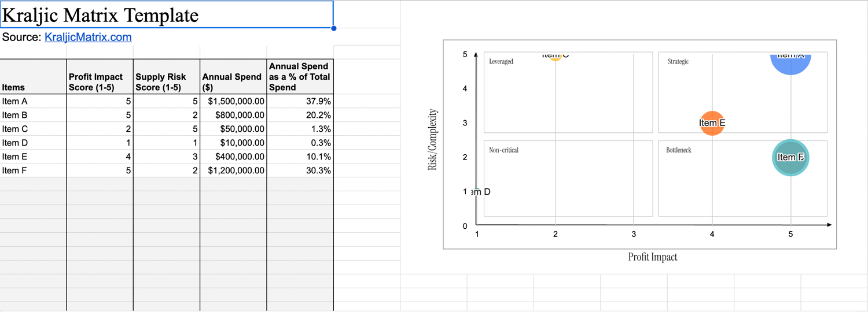The width and height of the screenshot is (868, 312).
Task: Select the Item D chart label
Action: click(x=480, y=192)
